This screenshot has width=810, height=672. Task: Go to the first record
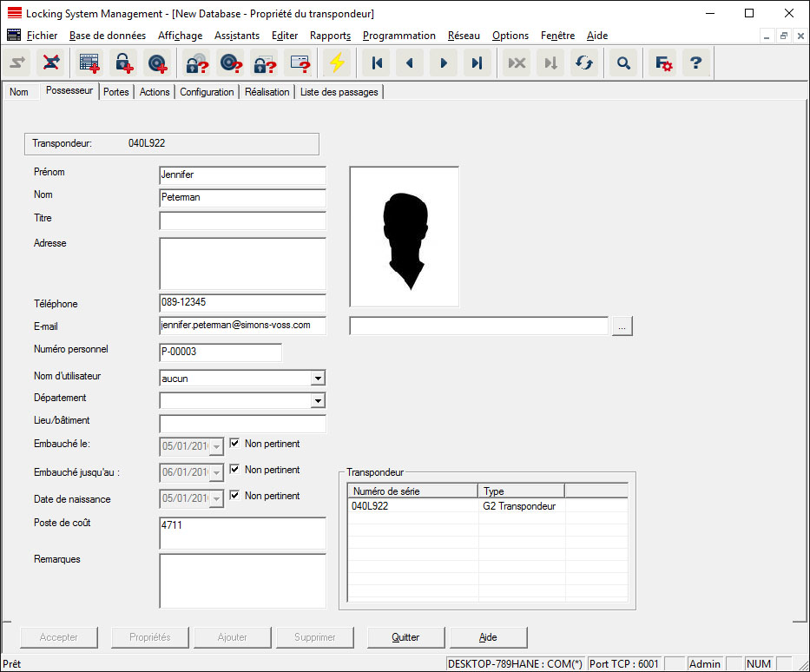(377, 63)
